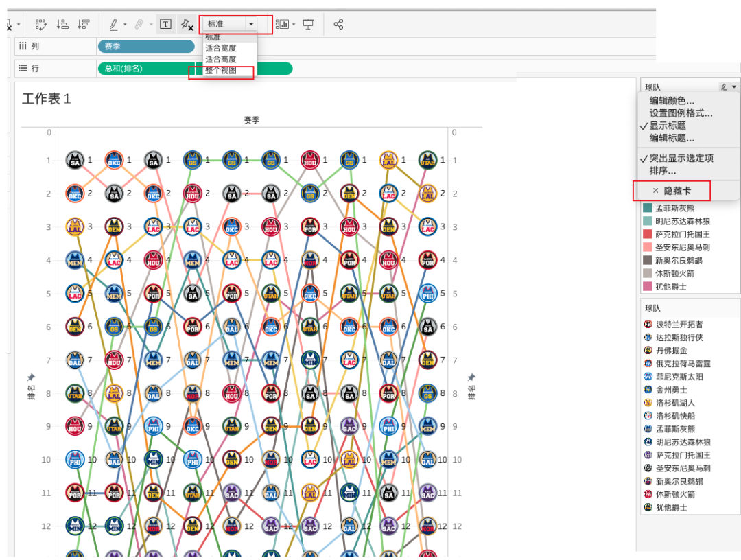Click 达拉斯独行侠 shape legend icon
The width and height of the screenshot is (741, 560).
(648, 338)
